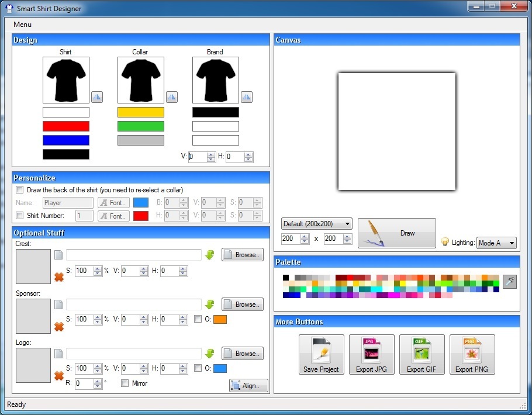The height and width of the screenshot is (415, 532).
Task: Click the Logo blank document icon
Action: [x=58, y=354]
